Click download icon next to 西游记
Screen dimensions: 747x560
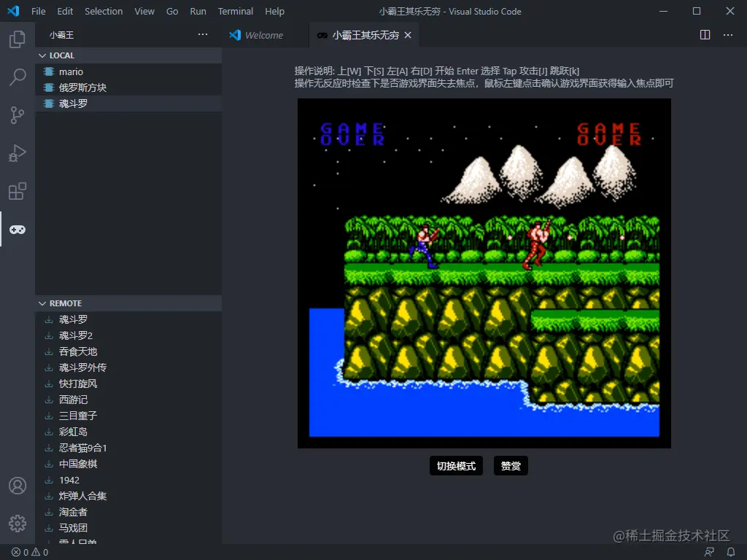[49, 400]
